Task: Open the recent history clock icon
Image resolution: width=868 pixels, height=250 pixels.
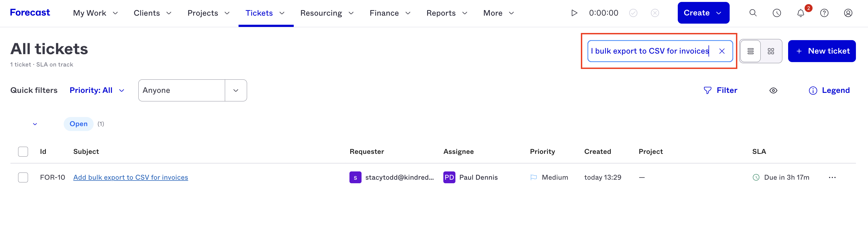Action: 777,13
